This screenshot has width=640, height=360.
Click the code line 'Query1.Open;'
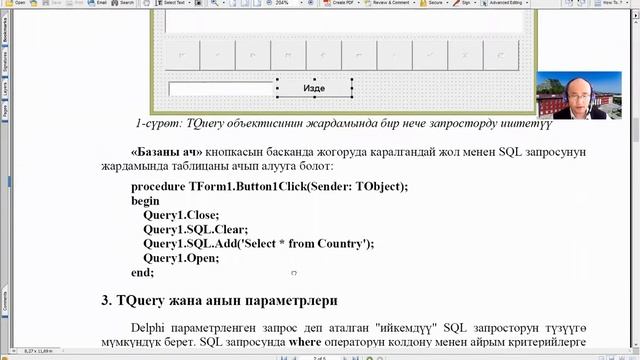(181, 258)
